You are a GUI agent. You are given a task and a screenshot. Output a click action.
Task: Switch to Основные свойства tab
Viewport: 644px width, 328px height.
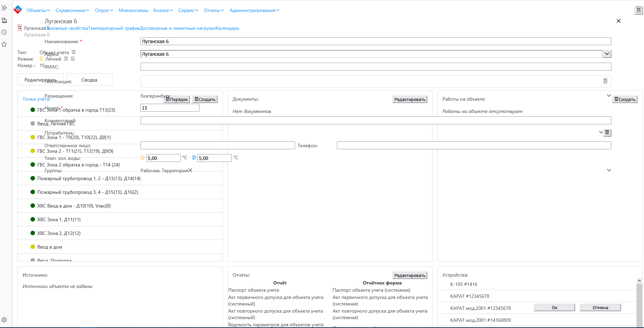coord(66,28)
